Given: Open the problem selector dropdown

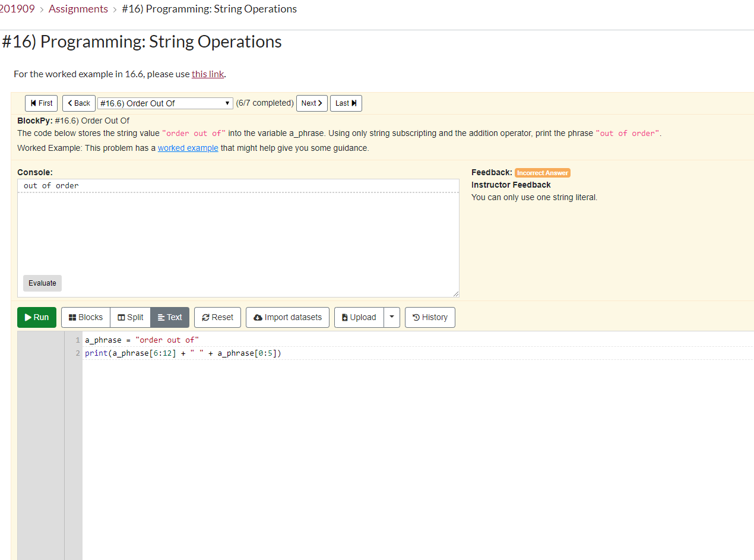Looking at the screenshot, I should [164, 103].
